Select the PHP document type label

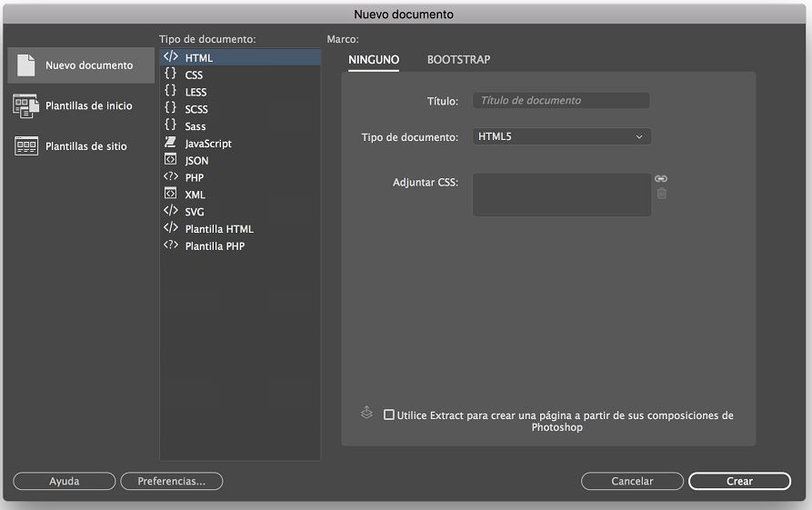click(195, 177)
